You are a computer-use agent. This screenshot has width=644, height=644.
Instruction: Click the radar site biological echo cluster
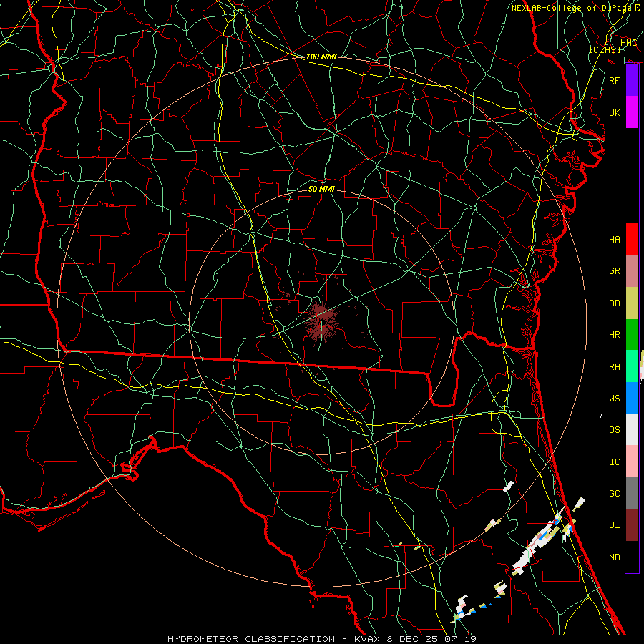tap(321, 321)
